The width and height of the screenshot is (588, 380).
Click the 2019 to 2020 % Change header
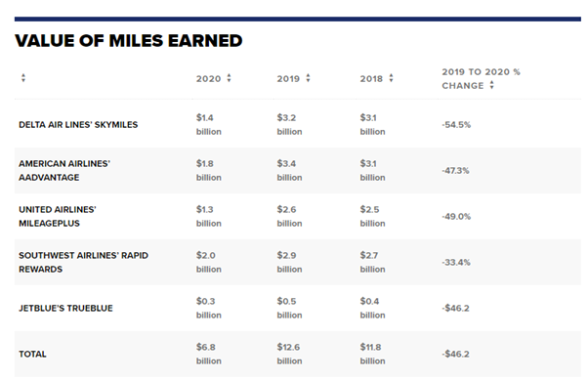(x=481, y=79)
